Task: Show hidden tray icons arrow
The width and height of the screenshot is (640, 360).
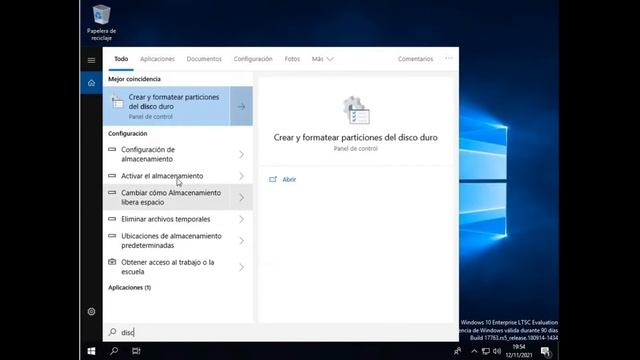Action: click(474, 351)
